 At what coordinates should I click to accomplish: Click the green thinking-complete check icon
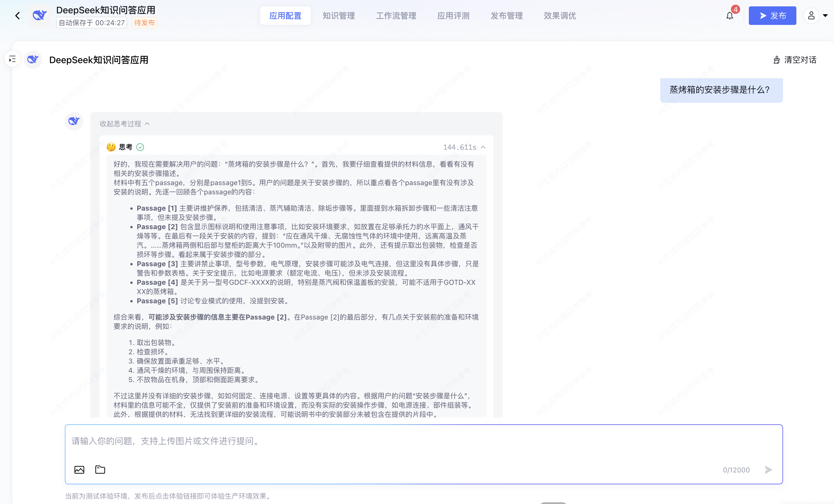140,147
